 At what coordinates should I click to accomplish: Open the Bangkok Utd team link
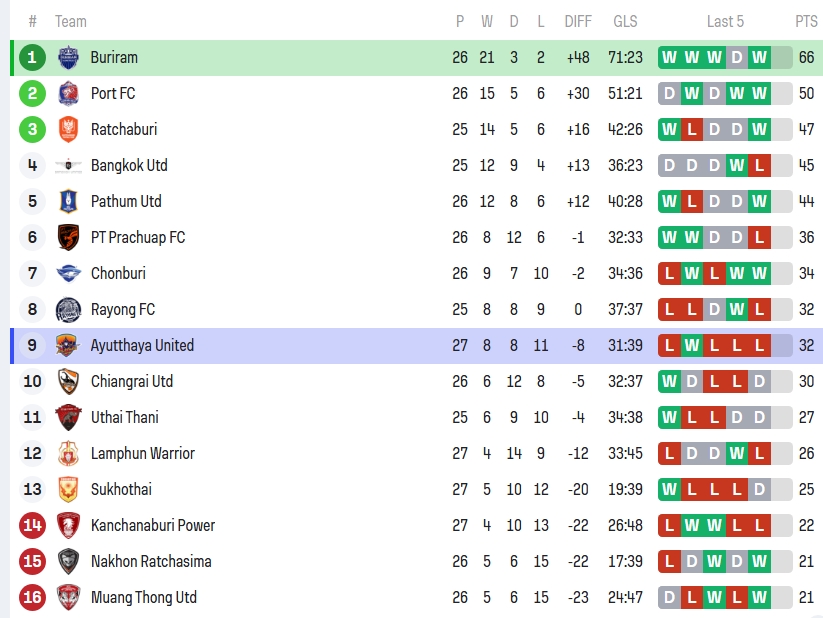[x=129, y=165]
